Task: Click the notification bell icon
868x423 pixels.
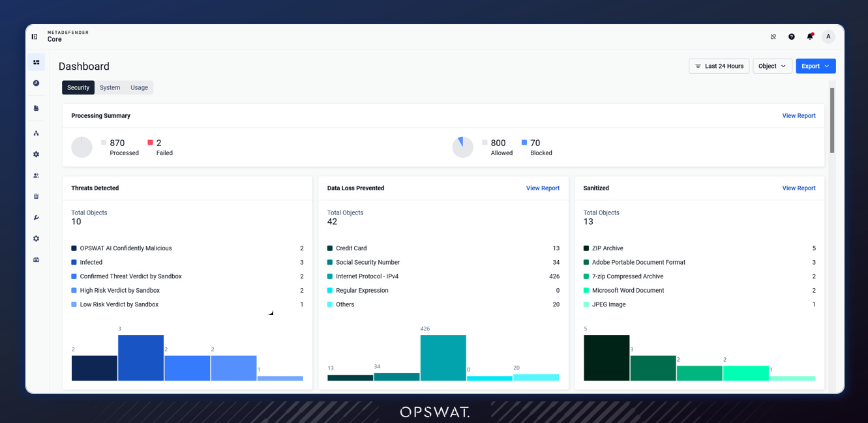Action: tap(810, 36)
